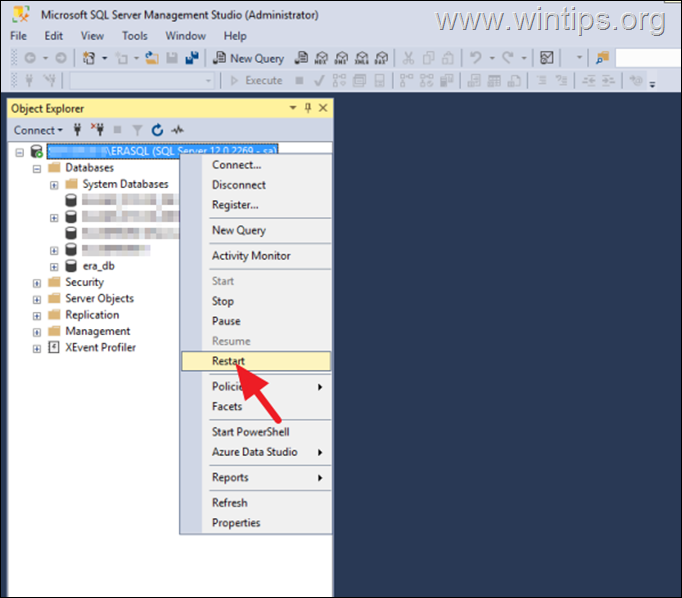Click the Parse checkmark icon

pos(319,80)
